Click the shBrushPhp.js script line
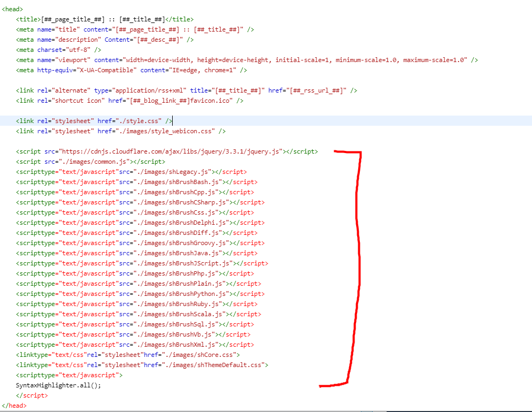This screenshot has width=532, height=412. (135, 274)
